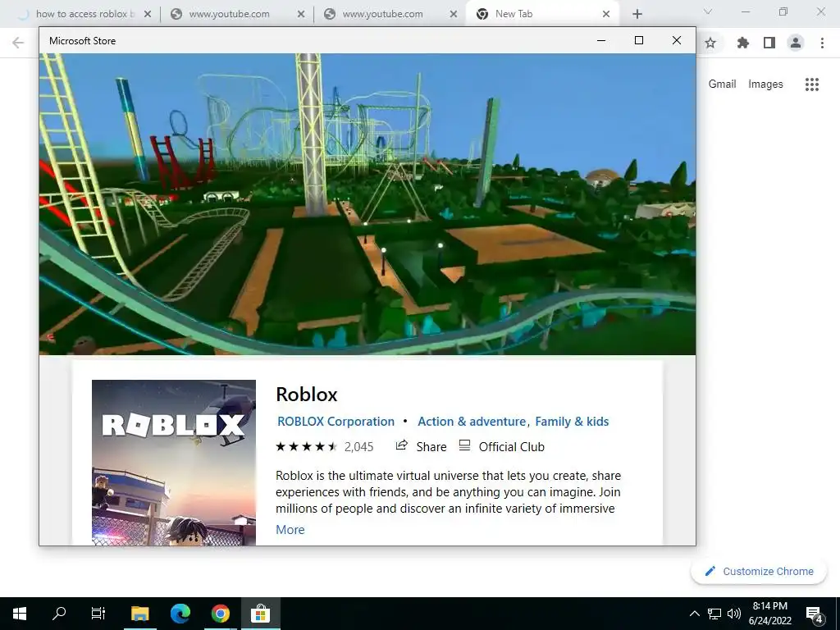
Task: Close the 'how to access roblox' tab
Action: coord(148,14)
